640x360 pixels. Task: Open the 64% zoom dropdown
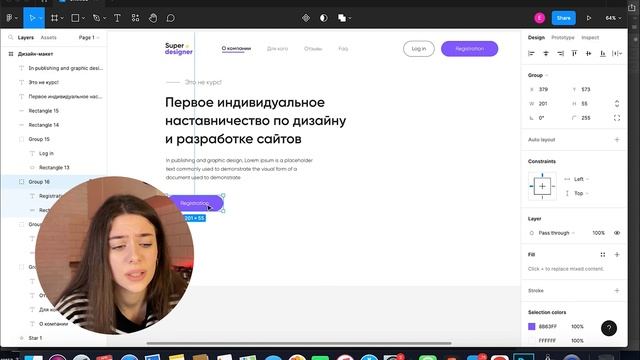coord(613,18)
